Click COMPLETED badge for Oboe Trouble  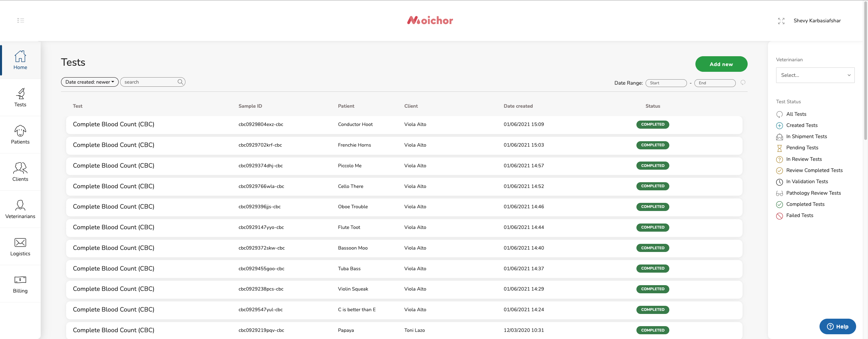point(653,207)
